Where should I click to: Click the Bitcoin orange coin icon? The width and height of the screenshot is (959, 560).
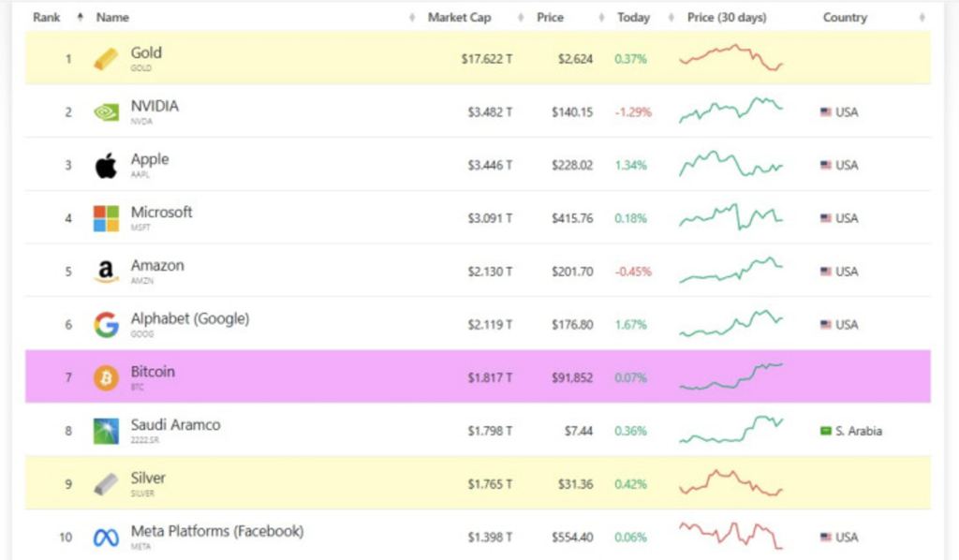click(106, 377)
